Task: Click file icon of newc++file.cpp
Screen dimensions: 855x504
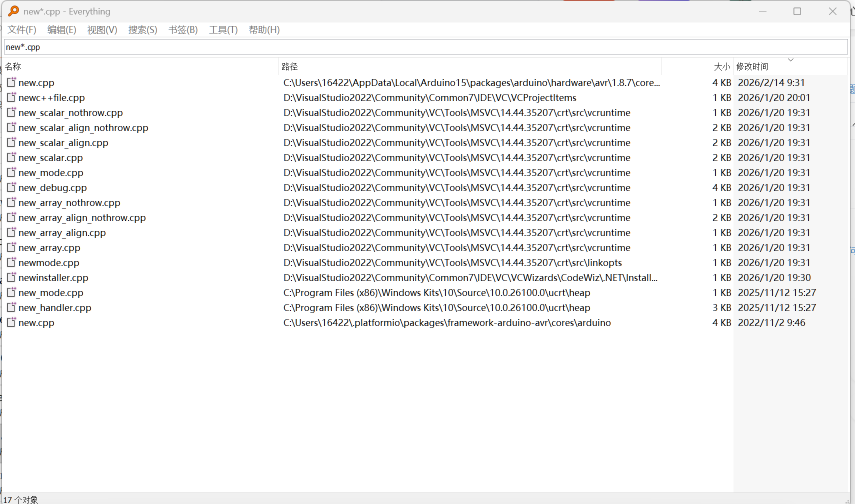Action: pyautogui.click(x=11, y=97)
